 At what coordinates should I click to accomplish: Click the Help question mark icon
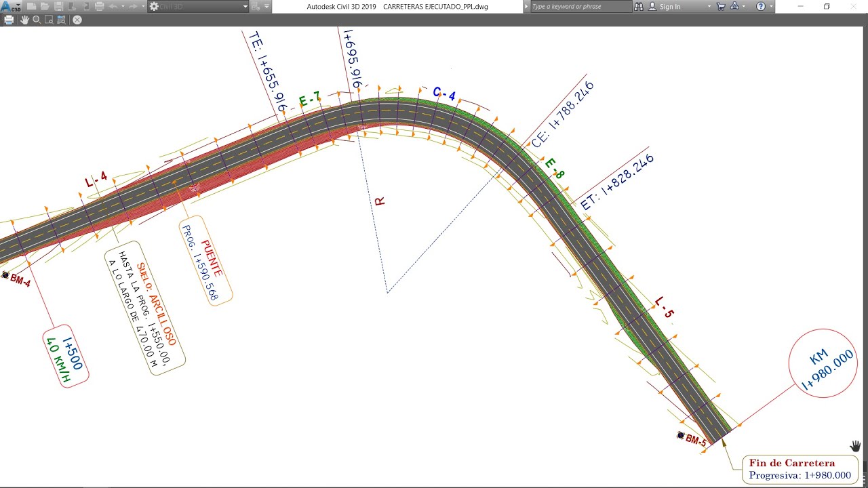761,6
